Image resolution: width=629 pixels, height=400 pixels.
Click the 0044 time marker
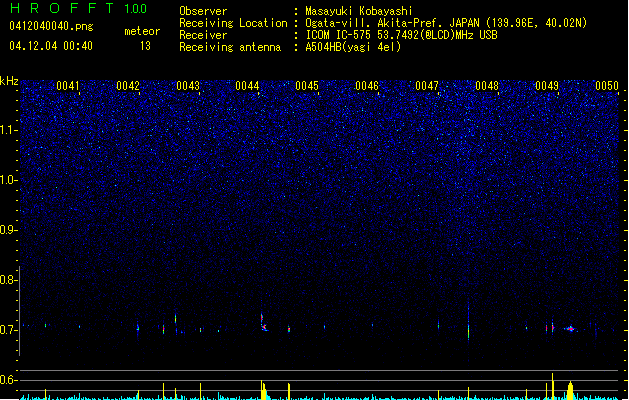[x=247, y=86]
